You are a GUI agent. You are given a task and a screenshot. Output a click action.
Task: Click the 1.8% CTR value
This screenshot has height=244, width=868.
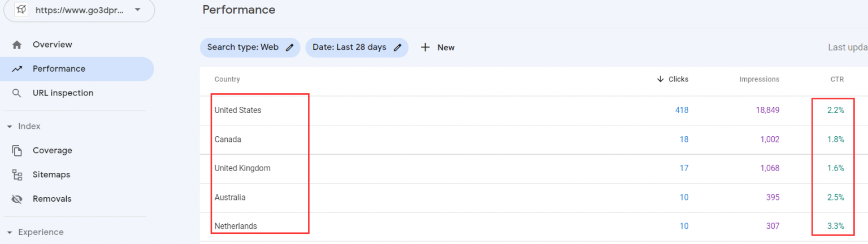point(836,140)
